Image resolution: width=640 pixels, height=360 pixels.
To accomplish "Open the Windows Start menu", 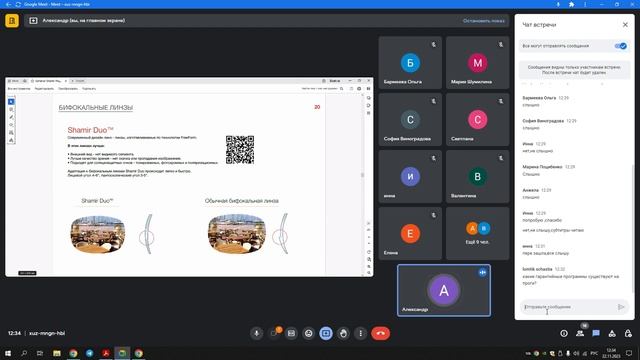I will tap(8, 353).
